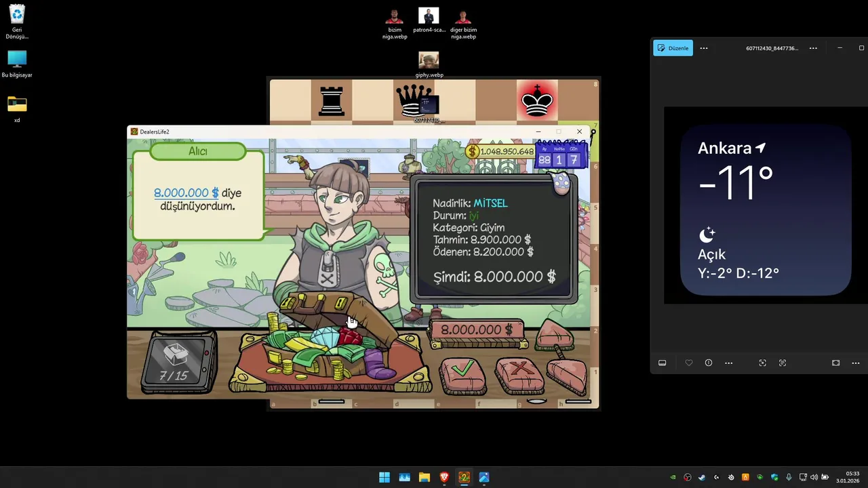The height and width of the screenshot is (488, 868).
Task: Open the volume control in the tray
Action: 814,477
